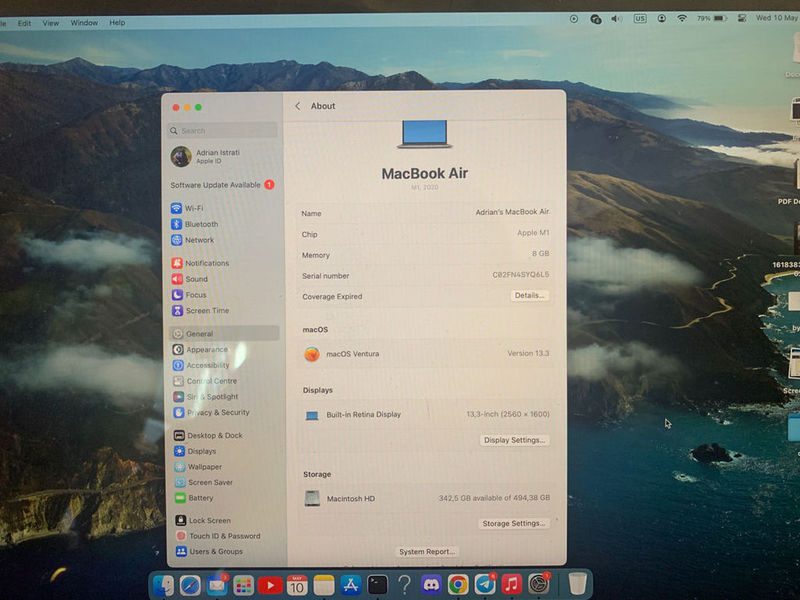Click the Display Settings button
This screenshot has height=600, width=800.
click(515, 440)
